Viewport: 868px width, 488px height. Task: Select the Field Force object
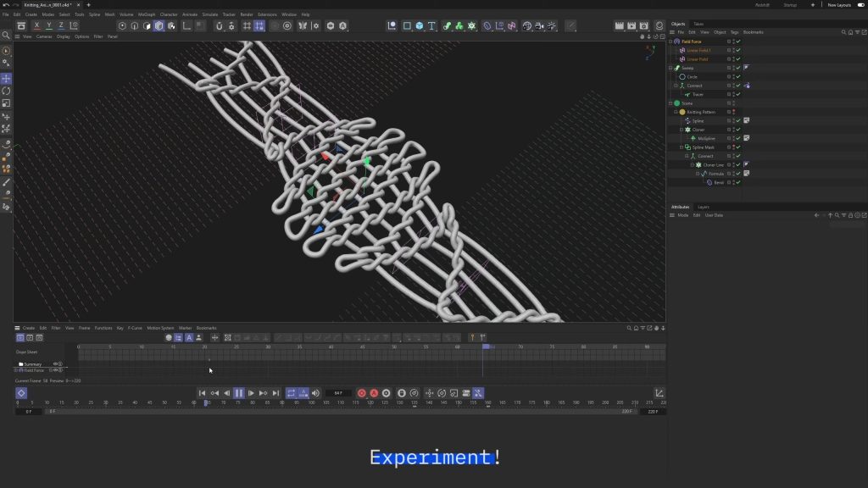692,42
